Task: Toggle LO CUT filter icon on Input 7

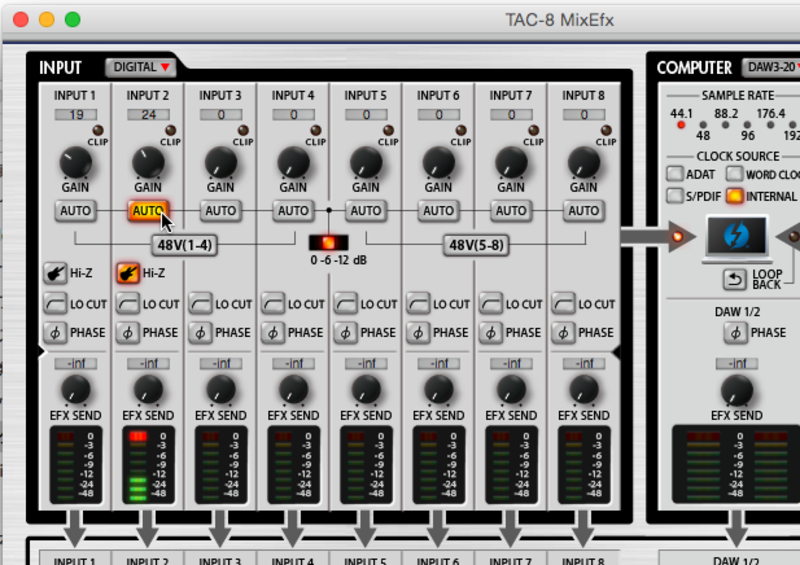Action: pyautogui.click(x=490, y=304)
